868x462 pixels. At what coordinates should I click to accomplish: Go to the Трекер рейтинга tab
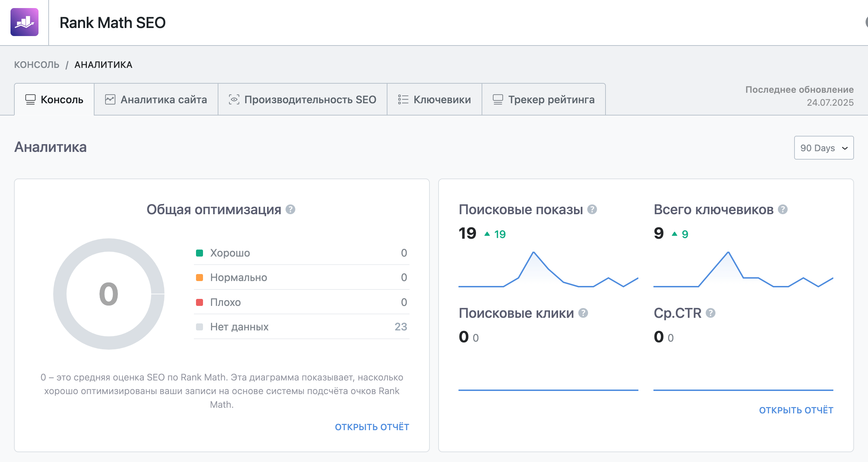[x=544, y=99]
